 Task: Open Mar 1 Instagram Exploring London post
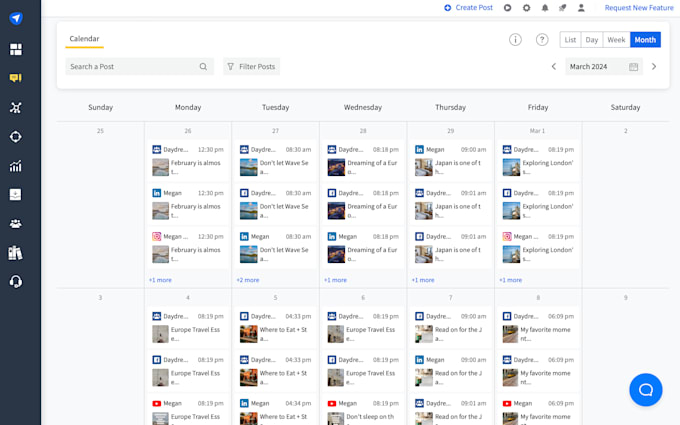(538, 248)
